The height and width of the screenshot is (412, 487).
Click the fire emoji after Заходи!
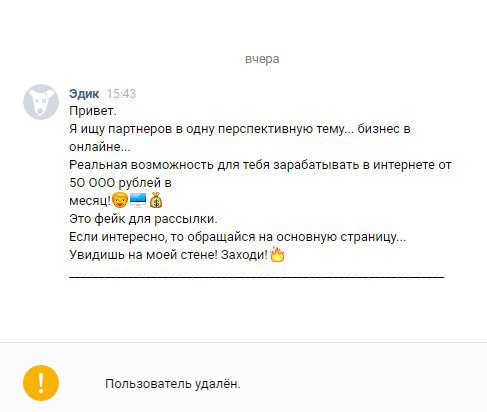(x=277, y=255)
